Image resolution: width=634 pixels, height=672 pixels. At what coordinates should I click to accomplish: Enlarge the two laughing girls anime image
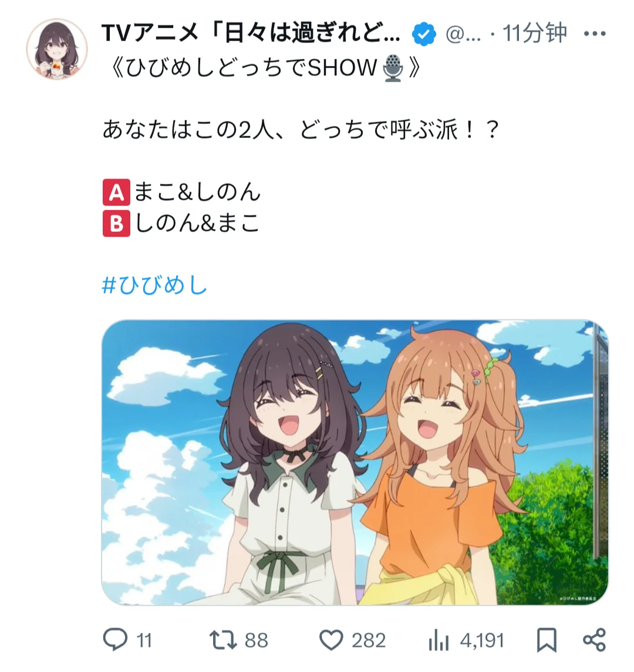click(355, 462)
